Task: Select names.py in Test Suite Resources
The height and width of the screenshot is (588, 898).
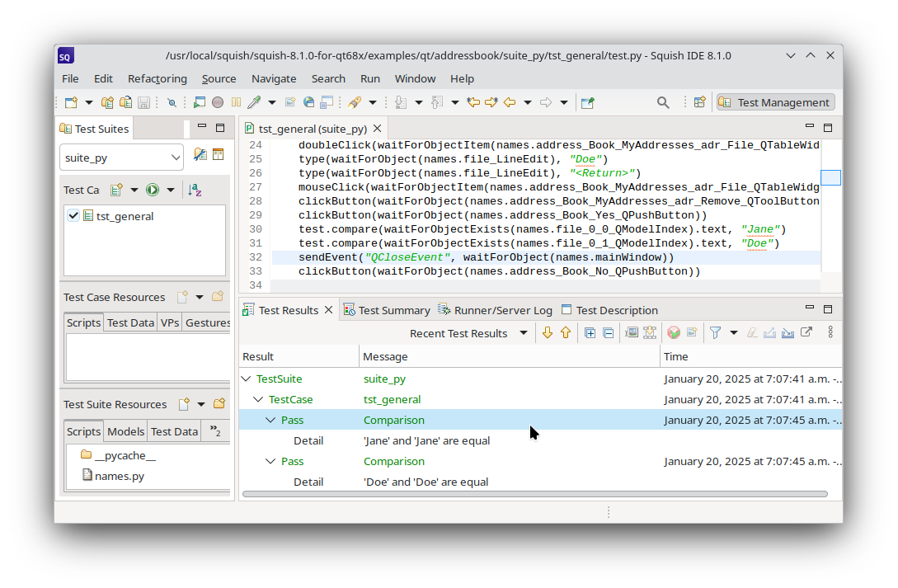Action: pos(119,476)
